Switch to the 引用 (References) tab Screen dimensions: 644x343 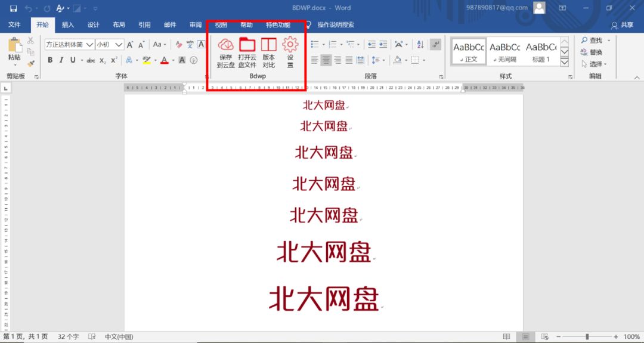click(144, 24)
